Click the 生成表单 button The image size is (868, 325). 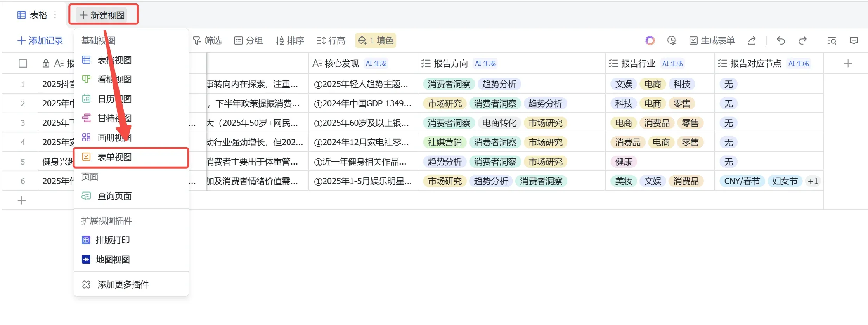coord(712,41)
